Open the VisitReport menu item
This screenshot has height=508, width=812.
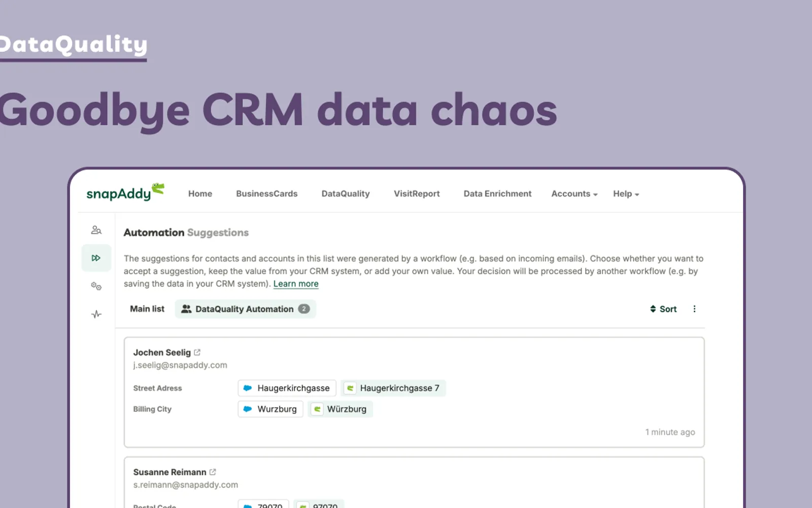click(417, 194)
